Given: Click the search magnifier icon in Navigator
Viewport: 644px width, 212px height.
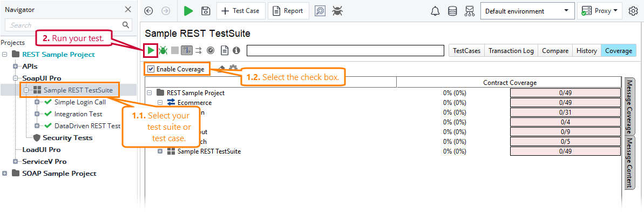Looking at the screenshot, I should 126,25.
